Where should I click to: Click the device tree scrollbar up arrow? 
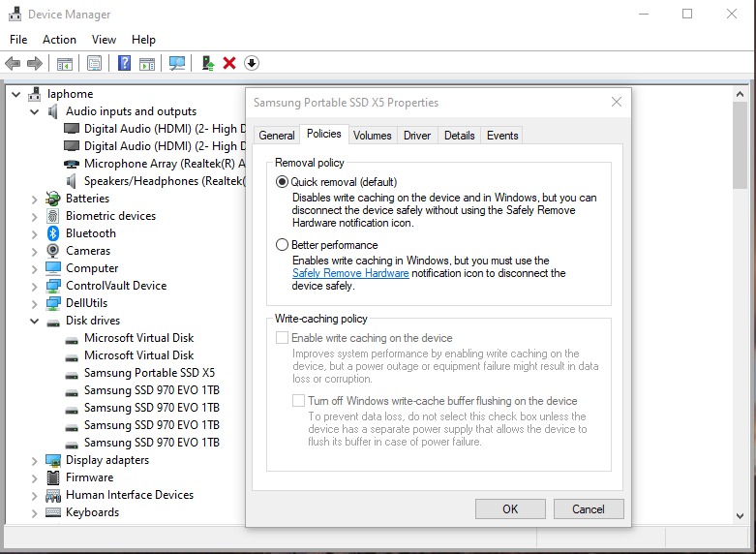740,94
